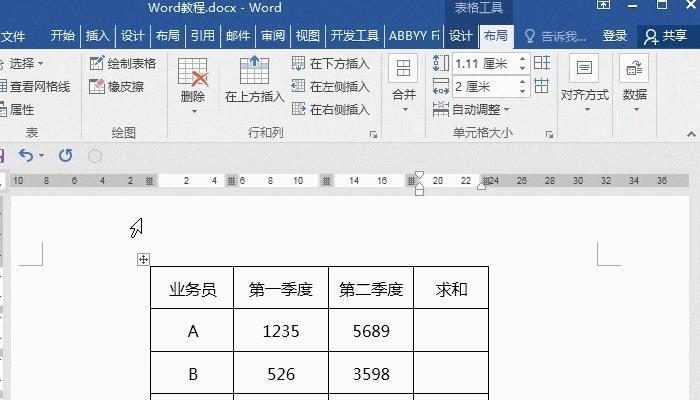Click 在左侧插入

[331, 86]
